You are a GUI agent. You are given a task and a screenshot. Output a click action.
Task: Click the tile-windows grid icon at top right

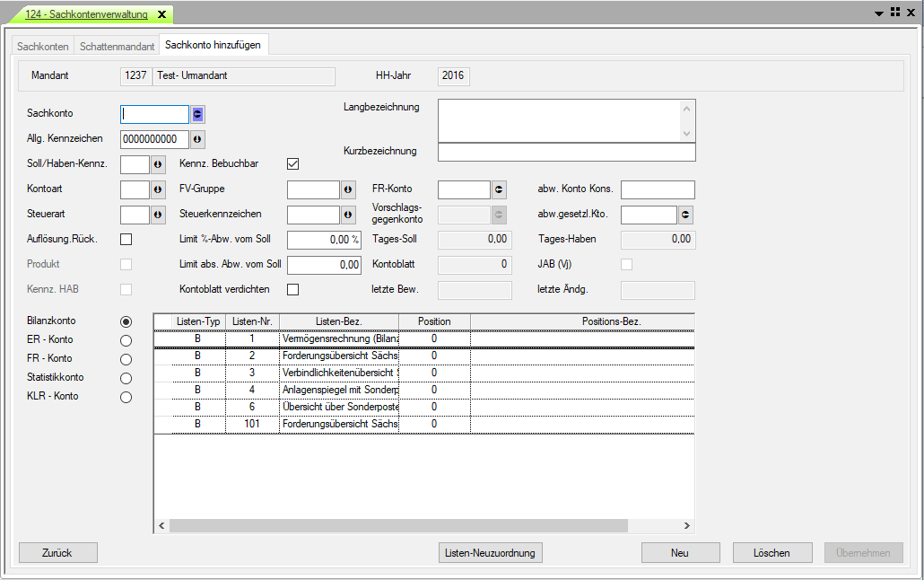click(x=895, y=13)
